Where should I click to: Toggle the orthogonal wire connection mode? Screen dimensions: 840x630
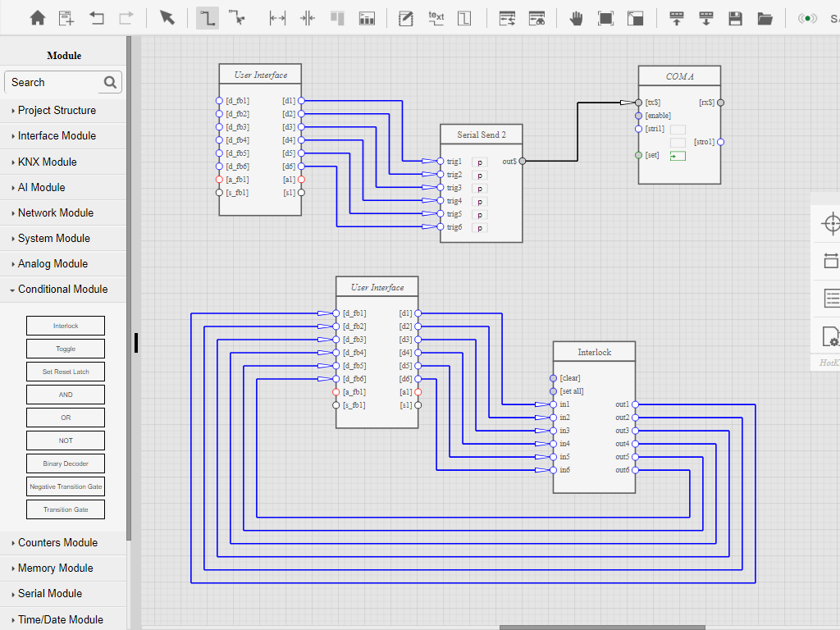(207, 18)
